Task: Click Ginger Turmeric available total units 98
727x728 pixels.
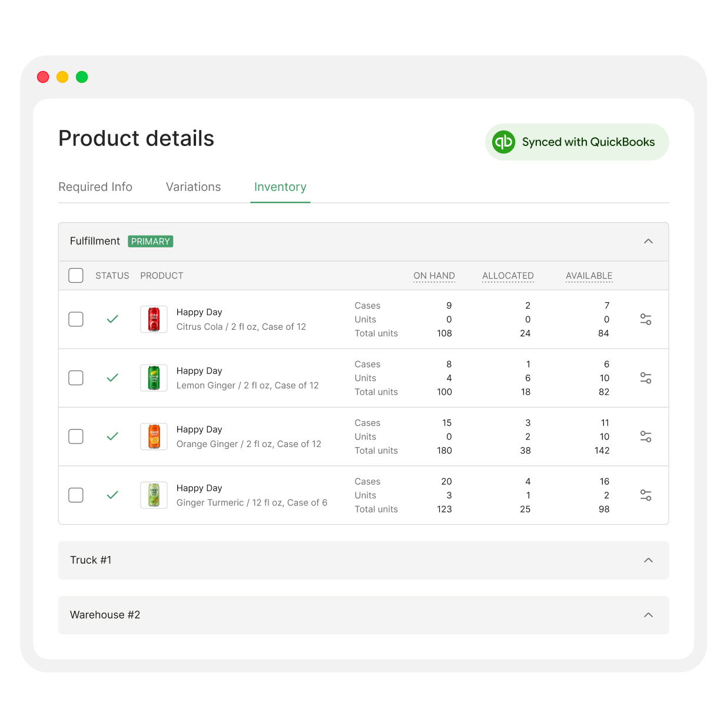Action: (x=604, y=509)
